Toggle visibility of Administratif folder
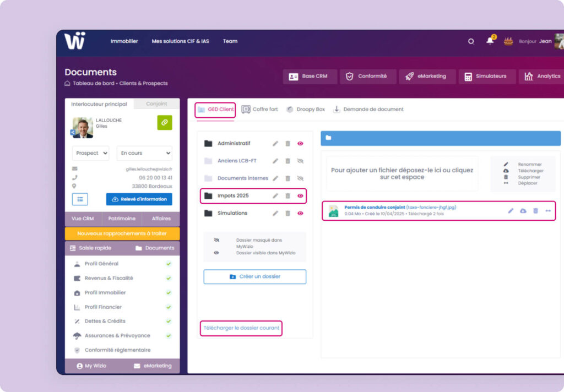Screen dimensions: 564x392 (300, 144)
